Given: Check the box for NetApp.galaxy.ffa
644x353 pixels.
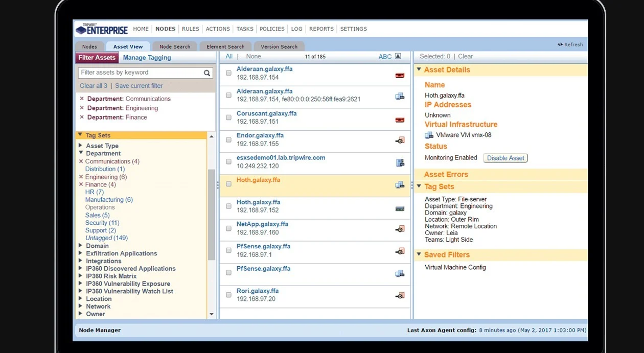Looking at the screenshot, I should point(228,228).
